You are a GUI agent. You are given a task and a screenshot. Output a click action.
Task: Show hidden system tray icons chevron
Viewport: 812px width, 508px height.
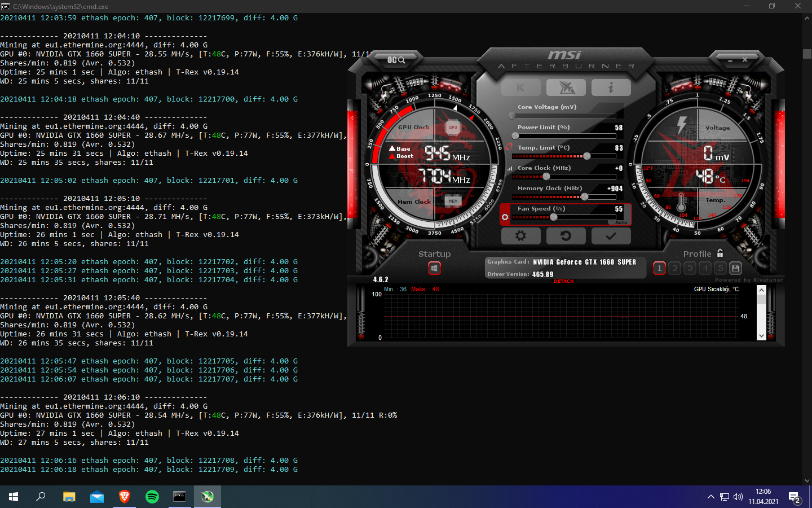coord(710,497)
